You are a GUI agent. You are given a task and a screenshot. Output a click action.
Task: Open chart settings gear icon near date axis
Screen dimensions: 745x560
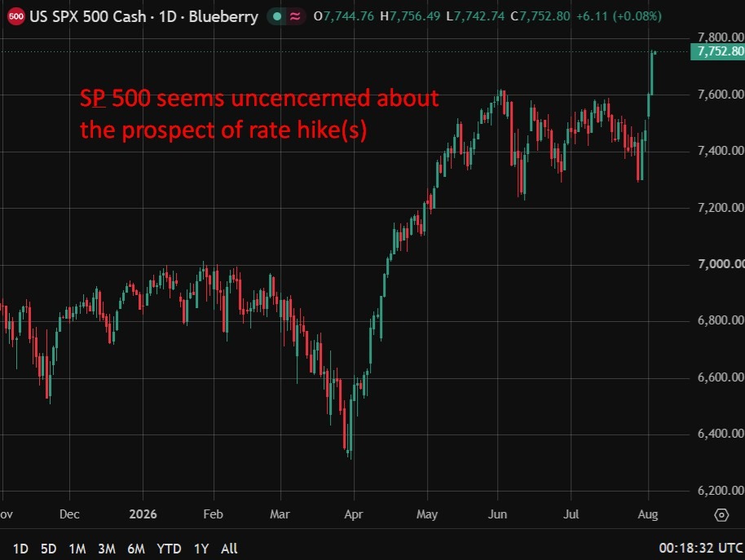[x=721, y=515]
